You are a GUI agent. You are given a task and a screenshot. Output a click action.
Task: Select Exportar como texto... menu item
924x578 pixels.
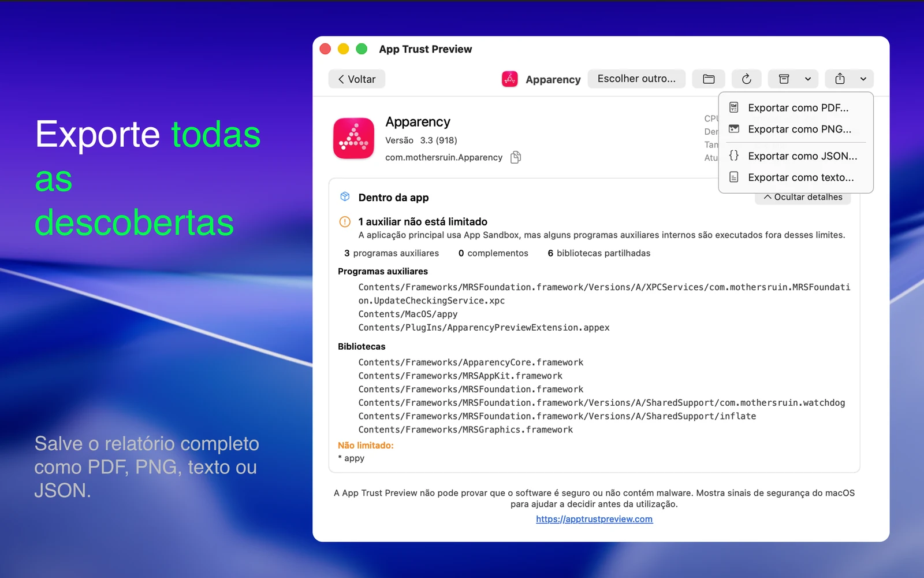coord(796,177)
